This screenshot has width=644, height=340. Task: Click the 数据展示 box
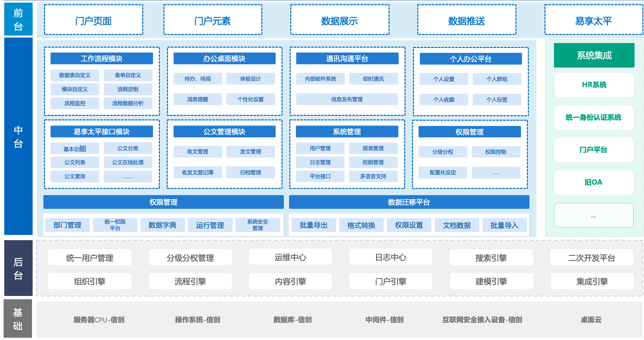pyautogui.click(x=340, y=20)
